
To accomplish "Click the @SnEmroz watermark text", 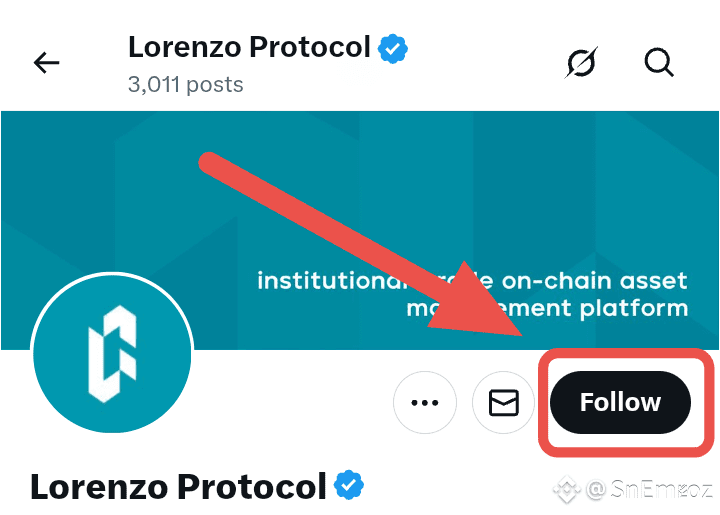I will point(650,491).
